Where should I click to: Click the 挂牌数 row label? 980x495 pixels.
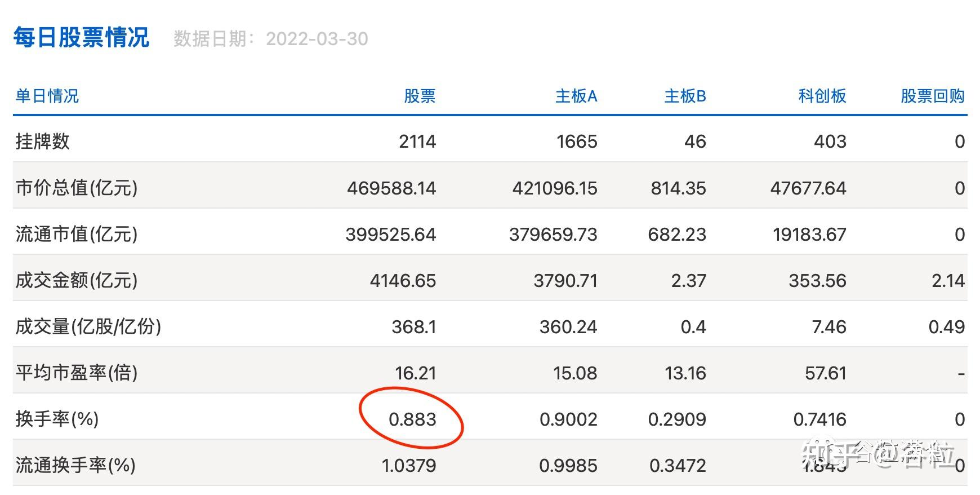(42, 141)
